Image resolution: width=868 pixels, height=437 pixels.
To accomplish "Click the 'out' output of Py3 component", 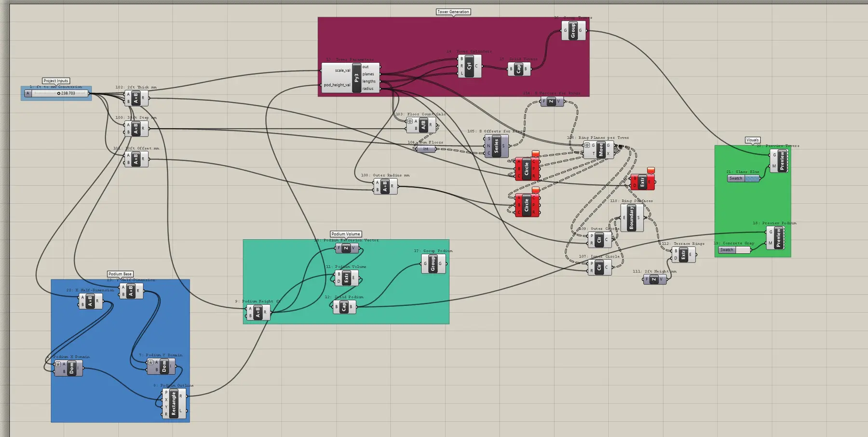I will [366, 67].
